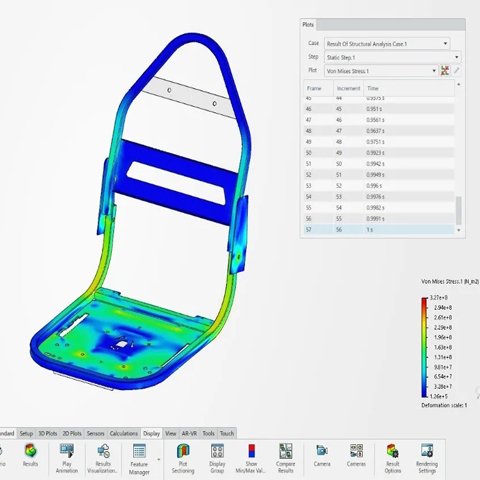Open the Results tool in the toolbar
This screenshot has height=480, width=480.
(x=30, y=455)
